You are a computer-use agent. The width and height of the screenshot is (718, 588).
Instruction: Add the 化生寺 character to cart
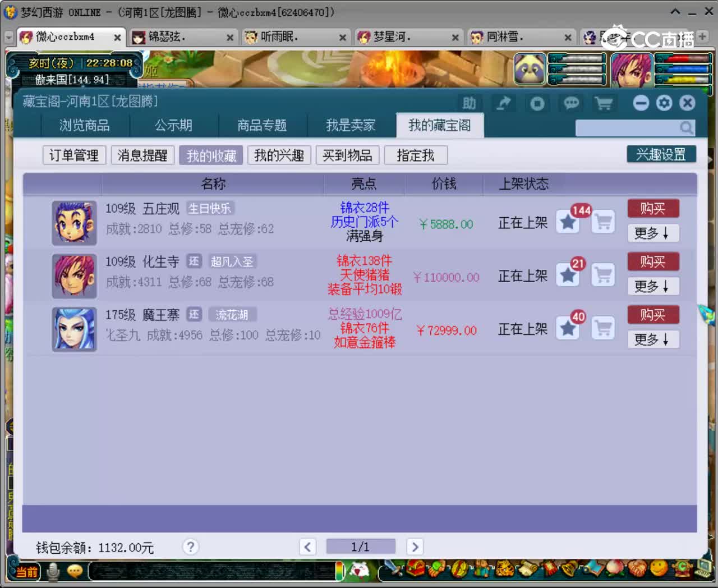[x=604, y=275]
